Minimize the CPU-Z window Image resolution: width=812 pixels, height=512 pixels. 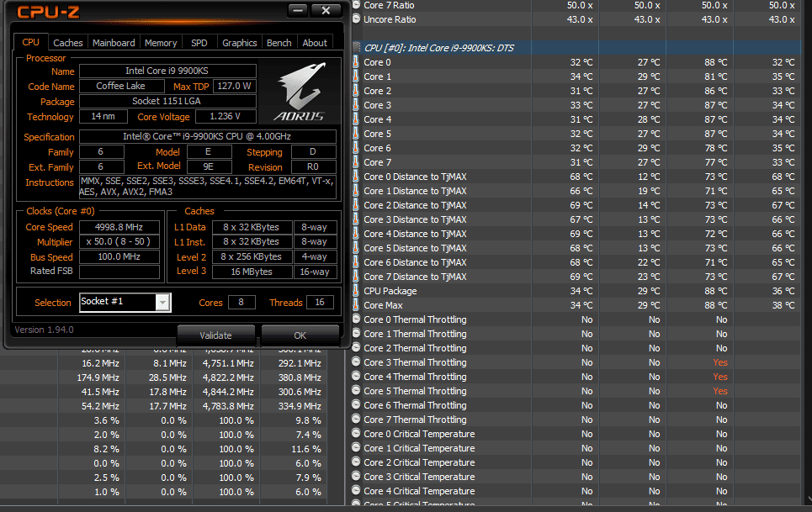click(298, 10)
